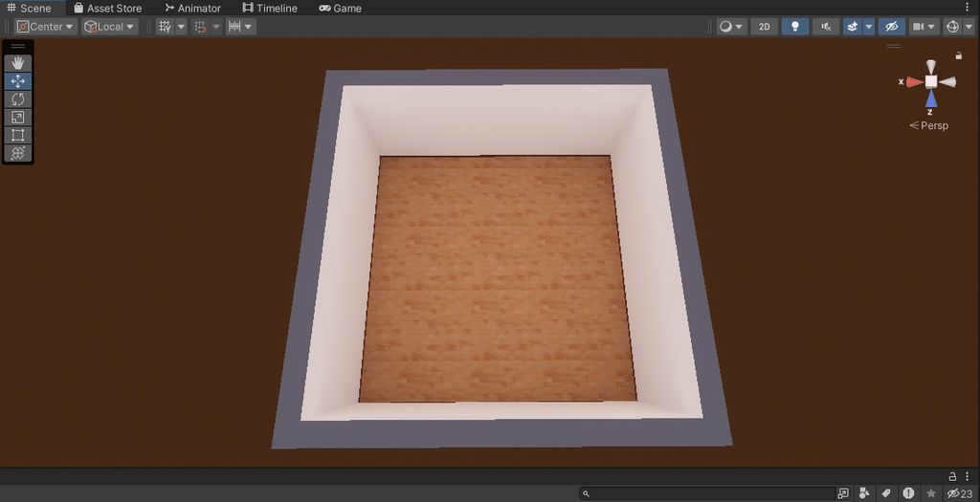
Task: Select the Transform tool
Action: coord(17,153)
